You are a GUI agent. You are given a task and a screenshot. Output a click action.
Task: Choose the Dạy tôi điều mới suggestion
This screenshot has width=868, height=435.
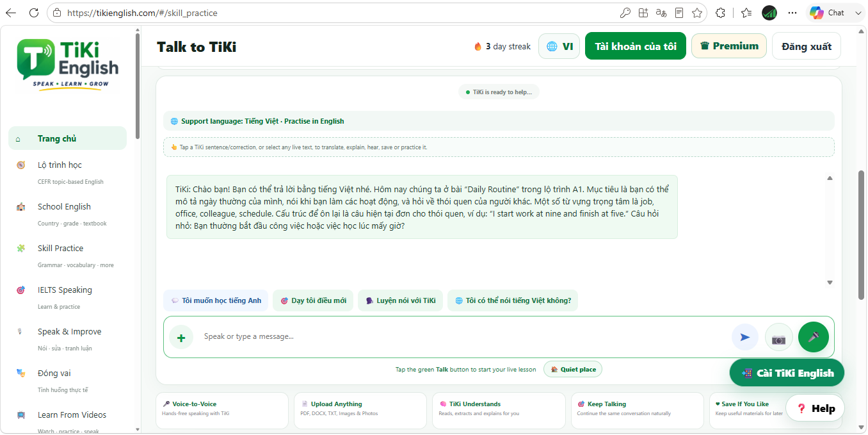[x=313, y=300]
